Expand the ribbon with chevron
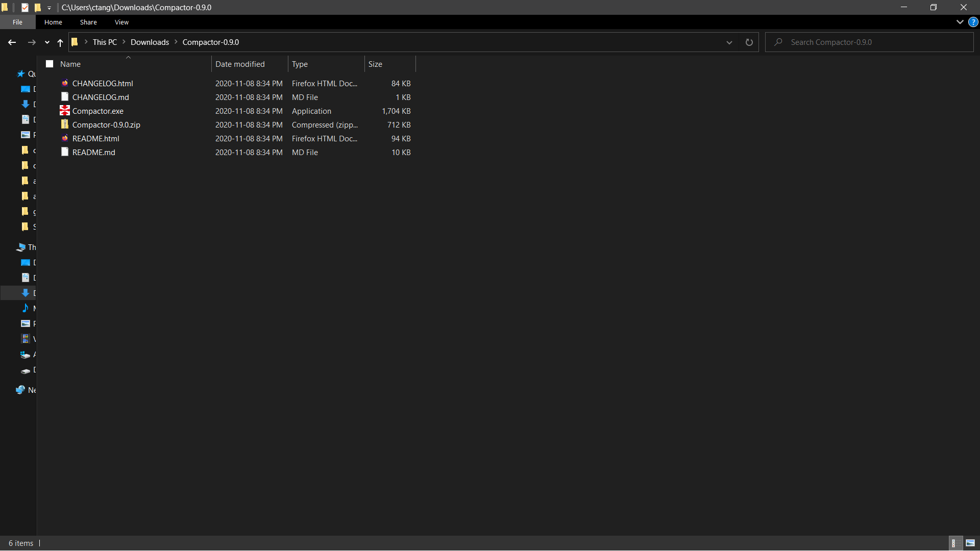The width and height of the screenshot is (980, 551). 960,22
